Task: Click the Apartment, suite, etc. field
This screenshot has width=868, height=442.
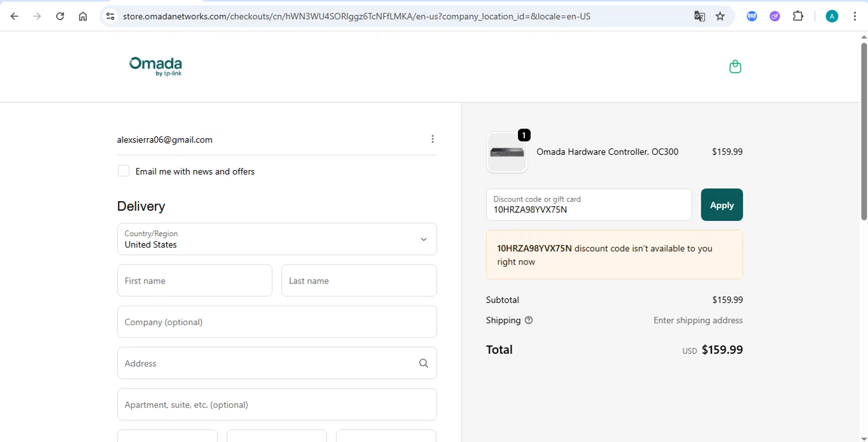Action: pyautogui.click(x=277, y=404)
